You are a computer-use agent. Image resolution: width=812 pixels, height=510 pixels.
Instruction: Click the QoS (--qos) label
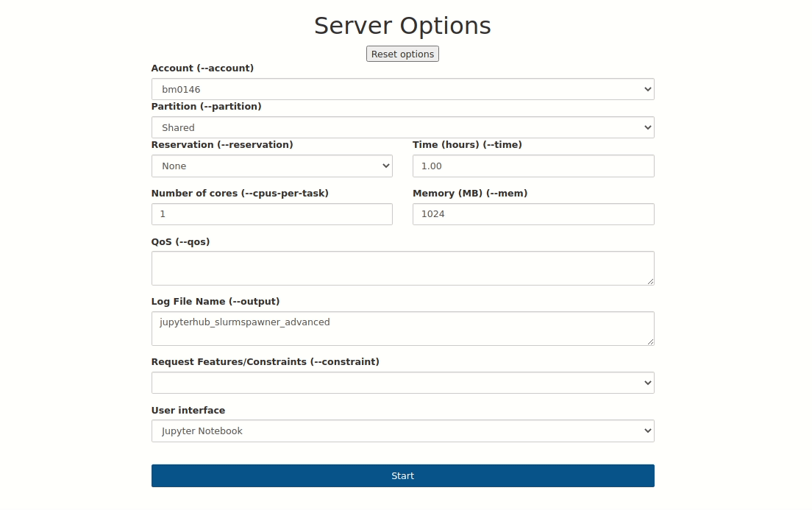(180, 242)
